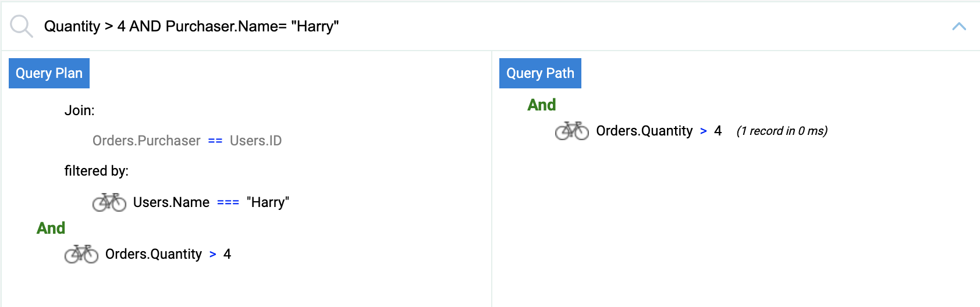This screenshot has height=307, width=980.
Task: Click the bicycle icon beside Orders.Quantity in Query Plan
Action: coord(81,254)
